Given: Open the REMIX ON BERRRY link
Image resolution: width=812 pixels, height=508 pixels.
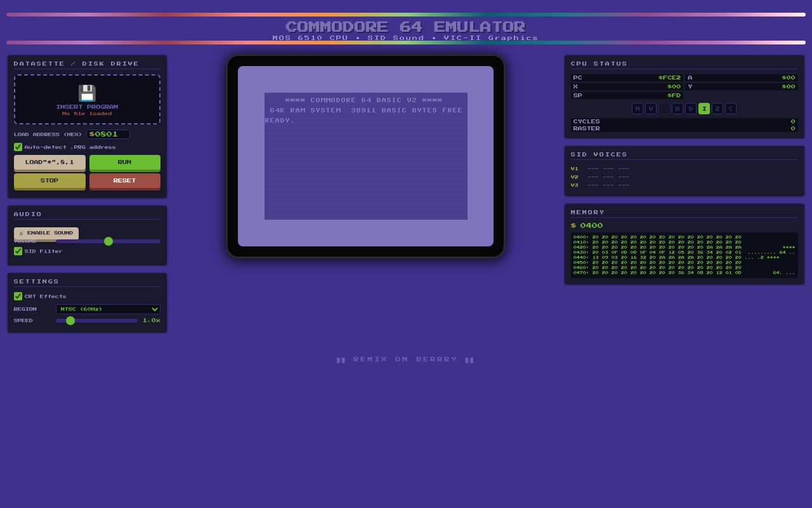Looking at the screenshot, I should click(405, 359).
